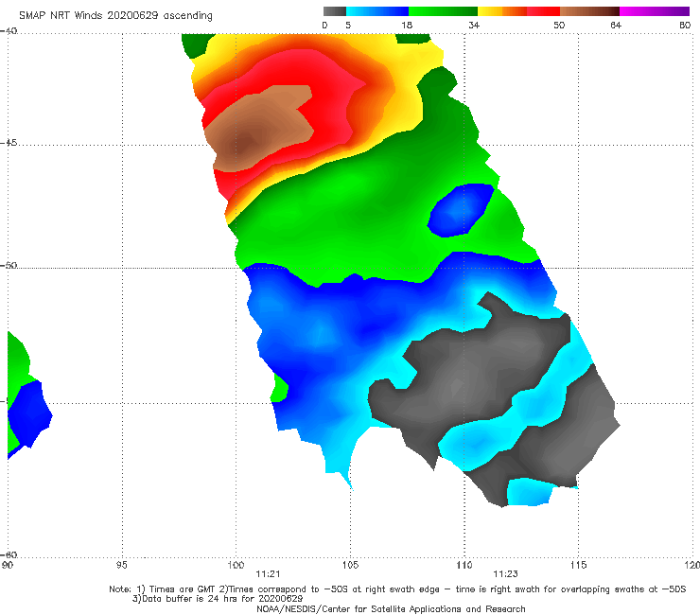
Task: Click the "NOAA/NESDIS/Center for Satellite Applications and Research" credit
Action: (391, 609)
